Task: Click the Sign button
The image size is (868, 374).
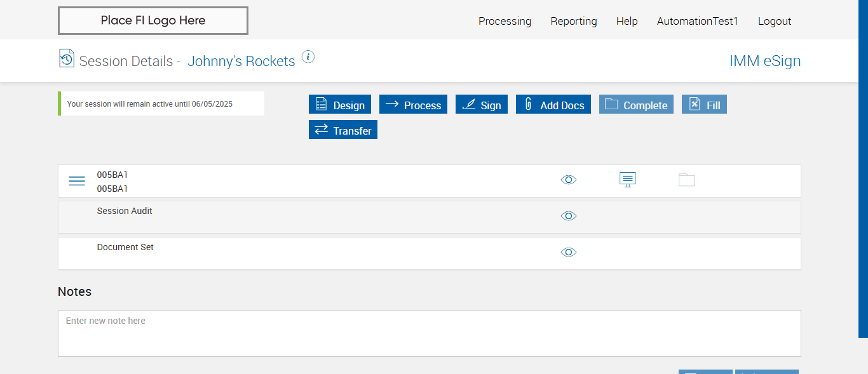Action: point(482,105)
